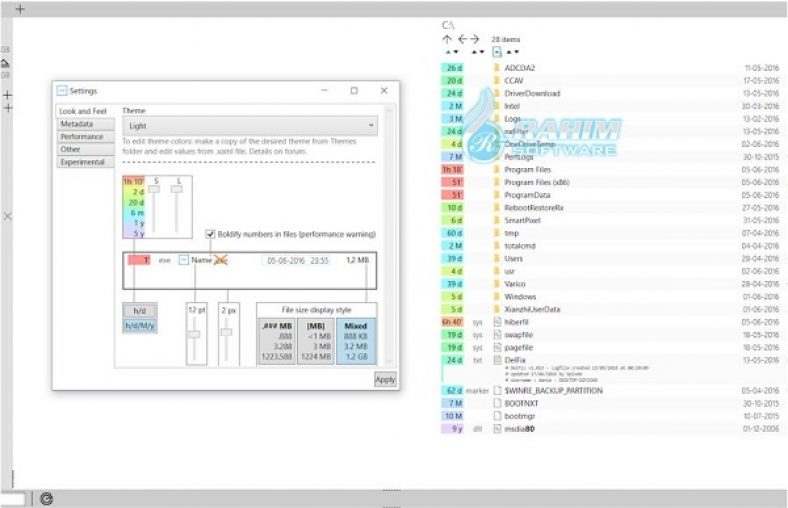788x508 pixels.
Task: Select the SmartPixel folder row
Action: click(x=610, y=220)
